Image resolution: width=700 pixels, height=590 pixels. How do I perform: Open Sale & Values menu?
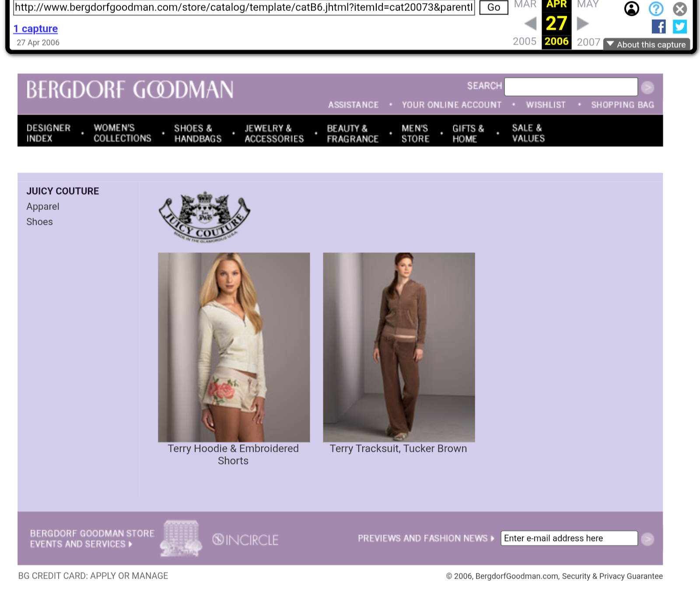[528, 133]
